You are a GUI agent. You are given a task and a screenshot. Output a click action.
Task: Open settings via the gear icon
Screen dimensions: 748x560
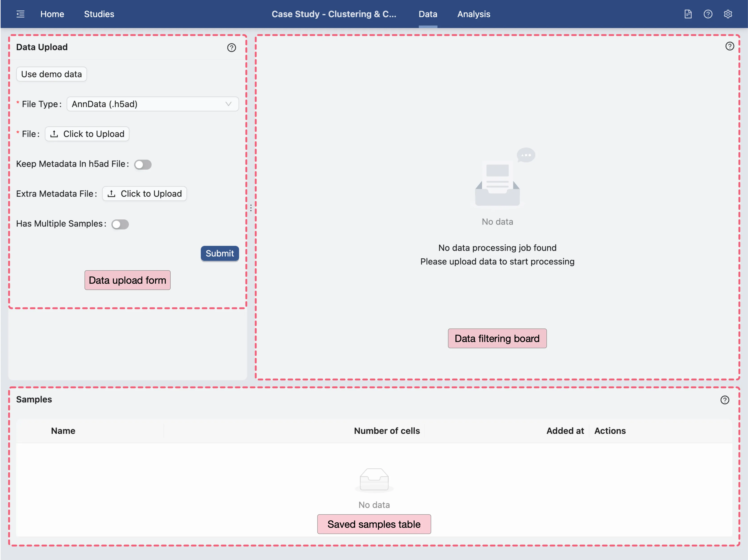(x=728, y=14)
